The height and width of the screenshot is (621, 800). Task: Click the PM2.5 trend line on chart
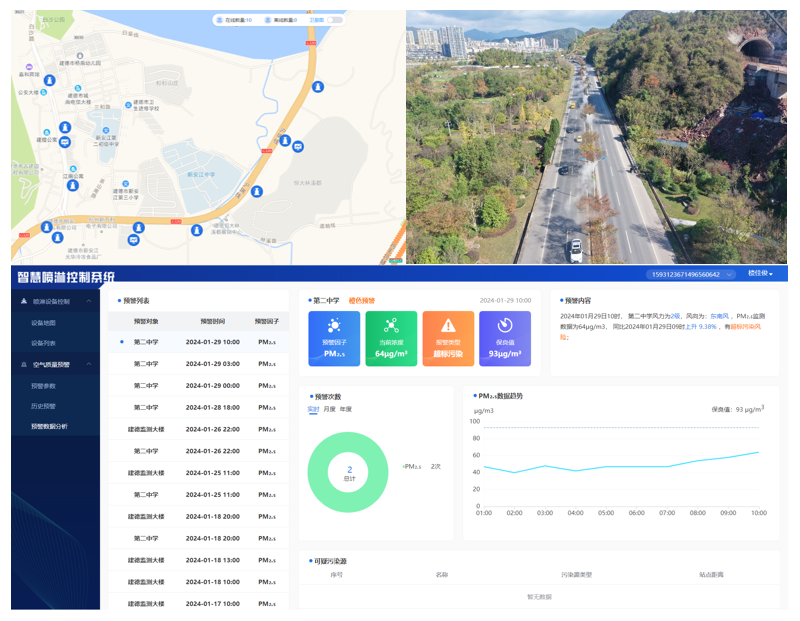[621, 467]
